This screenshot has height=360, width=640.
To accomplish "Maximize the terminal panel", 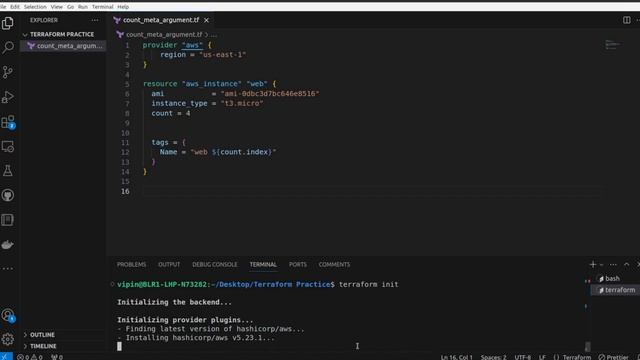I will [x=627, y=264].
